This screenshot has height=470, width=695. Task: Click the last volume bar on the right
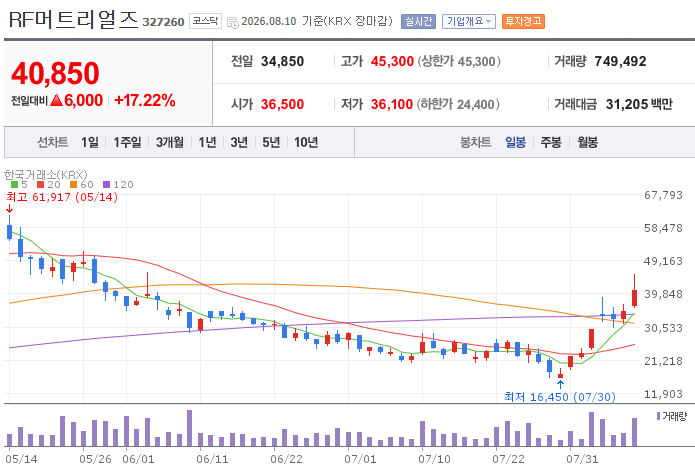pyautogui.click(x=634, y=432)
